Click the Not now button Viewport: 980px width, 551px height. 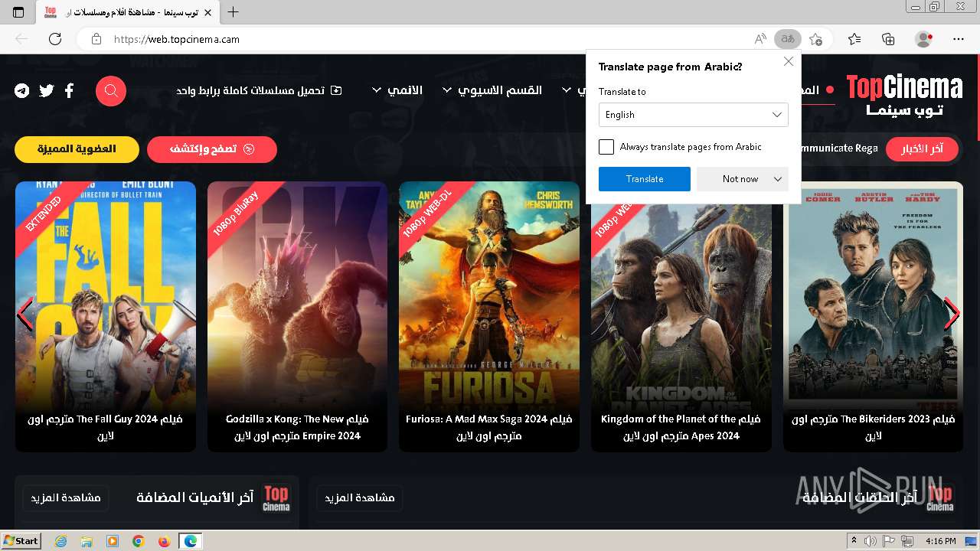(740, 179)
